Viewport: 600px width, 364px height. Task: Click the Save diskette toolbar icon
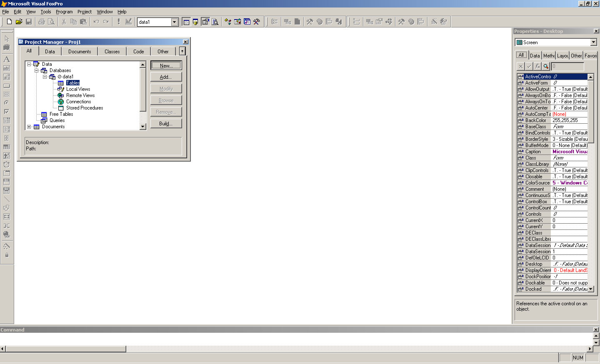click(29, 22)
